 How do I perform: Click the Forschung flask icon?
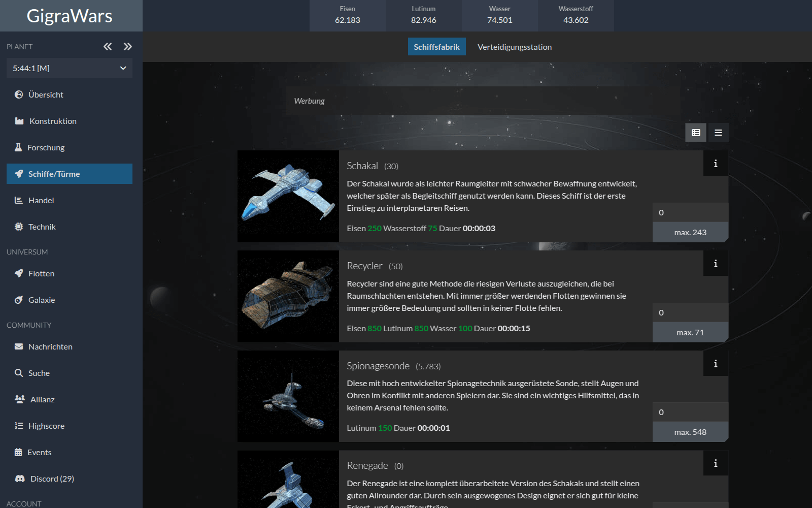18,147
